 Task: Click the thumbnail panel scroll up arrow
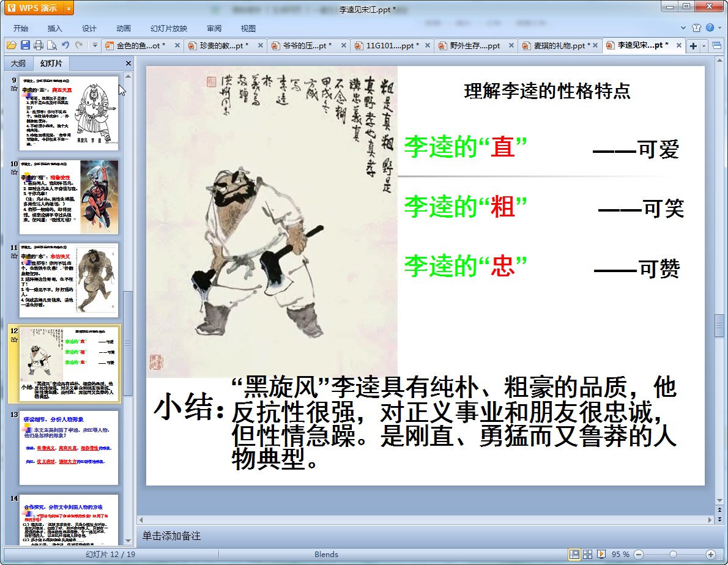[x=128, y=76]
